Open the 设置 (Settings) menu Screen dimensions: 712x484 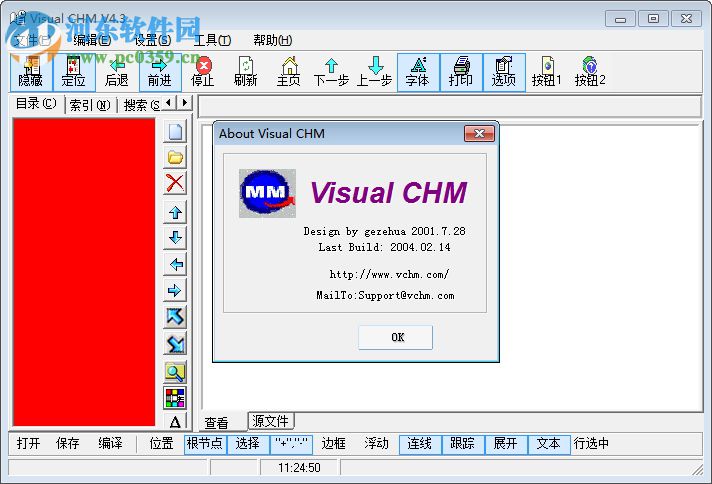coord(153,40)
